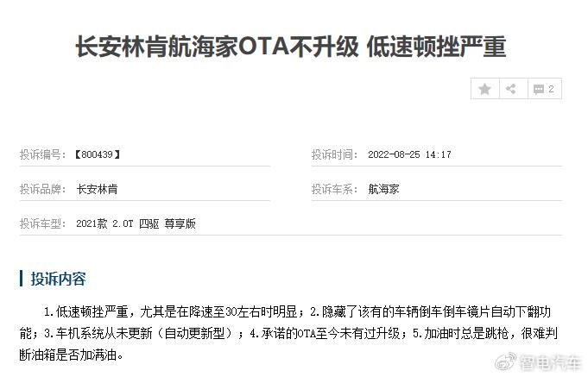588x377 pixels.
Task: Click the headline 长安林肯航海家OTA不升级 低速顿挫严重
Action: [291, 47]
